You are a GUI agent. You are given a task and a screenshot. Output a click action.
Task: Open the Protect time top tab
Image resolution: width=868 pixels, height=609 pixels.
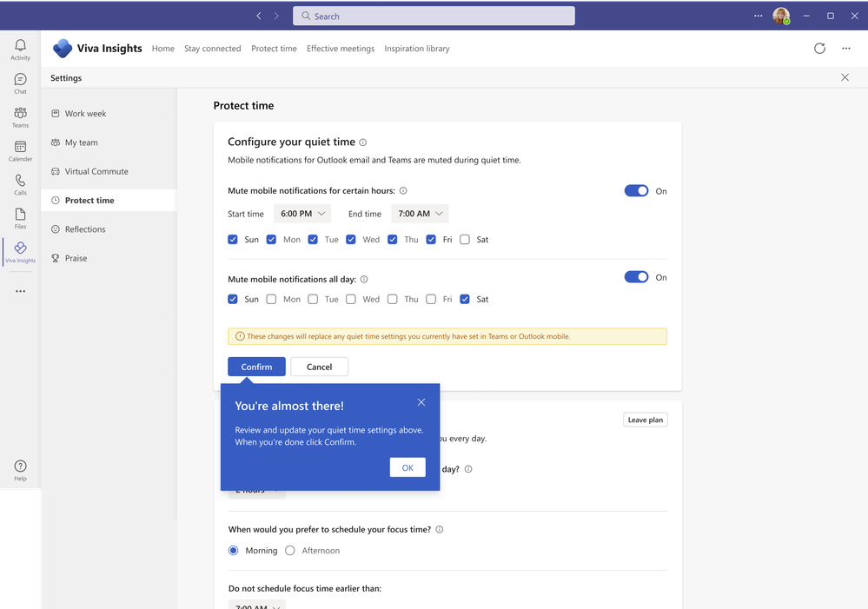(x=274, y=49)
